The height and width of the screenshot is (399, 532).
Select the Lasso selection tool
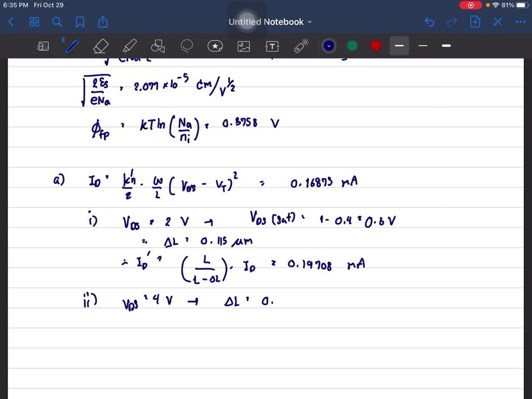187,46
